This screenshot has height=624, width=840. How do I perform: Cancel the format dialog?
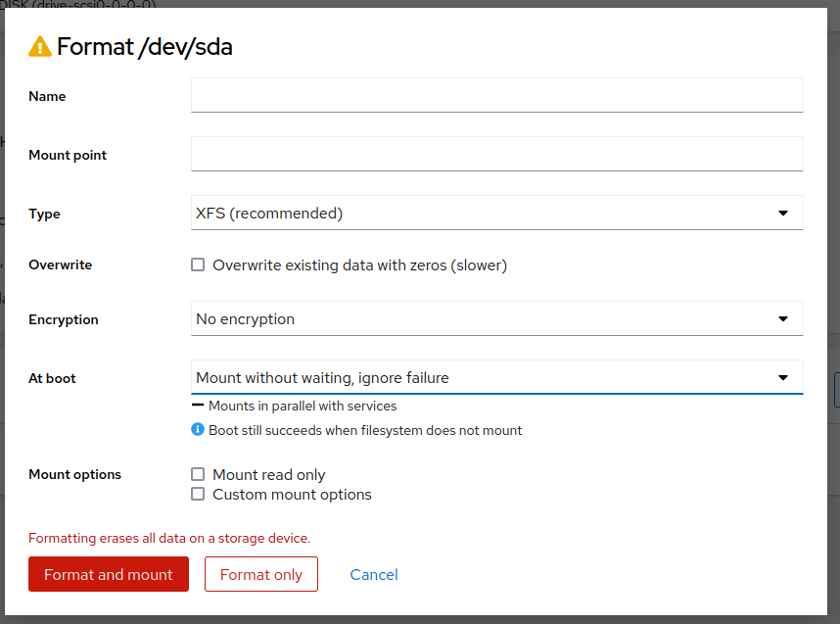pos(374,575)
